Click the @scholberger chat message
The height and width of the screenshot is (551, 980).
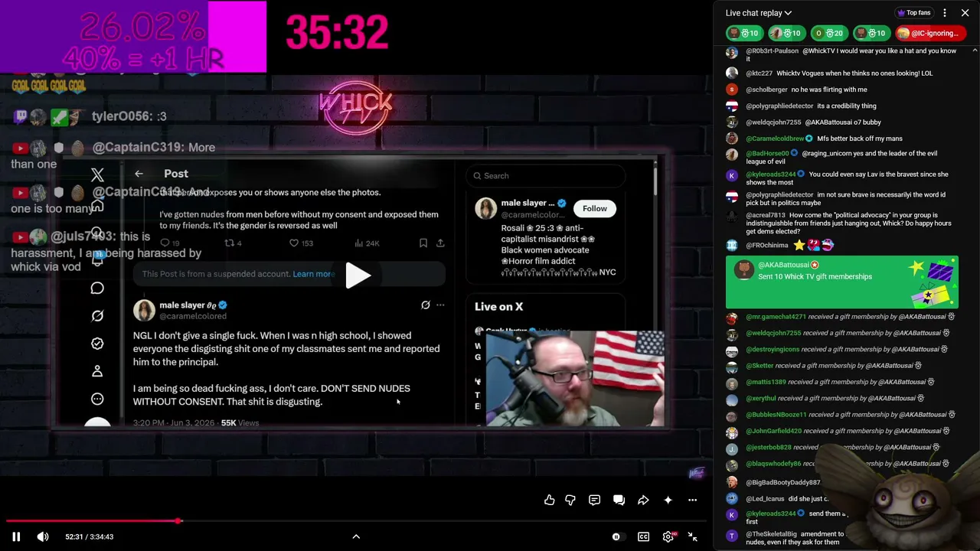(842, 90)
